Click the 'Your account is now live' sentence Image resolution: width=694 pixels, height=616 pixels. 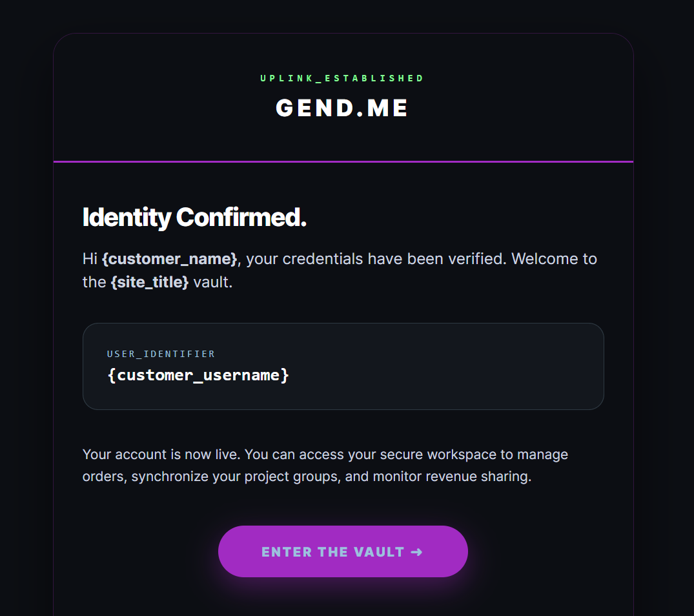coord(161,455)
